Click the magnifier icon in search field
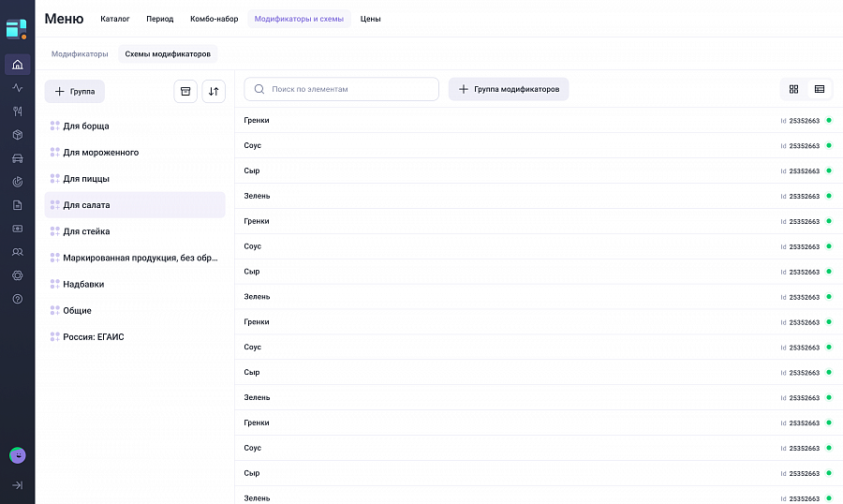The image size is (843, 504). [x=259, y=89]
